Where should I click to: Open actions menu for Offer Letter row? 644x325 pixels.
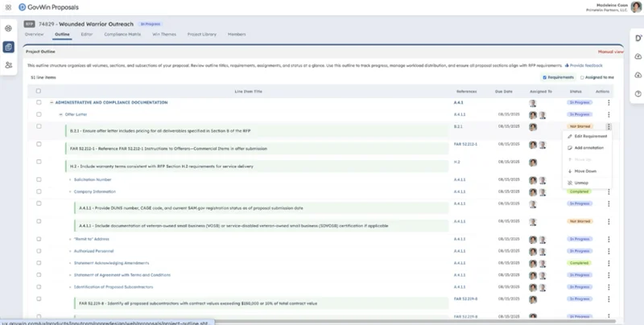pyautogui.click(x=609, y=114)
